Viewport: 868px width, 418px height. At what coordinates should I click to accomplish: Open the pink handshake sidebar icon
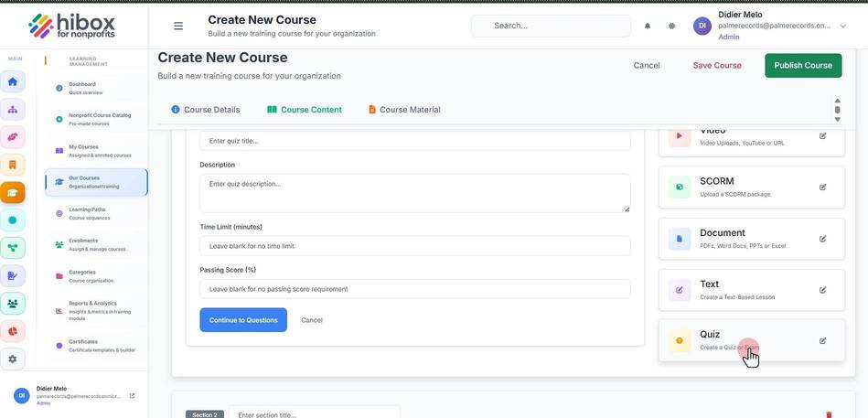pos(12,137)
